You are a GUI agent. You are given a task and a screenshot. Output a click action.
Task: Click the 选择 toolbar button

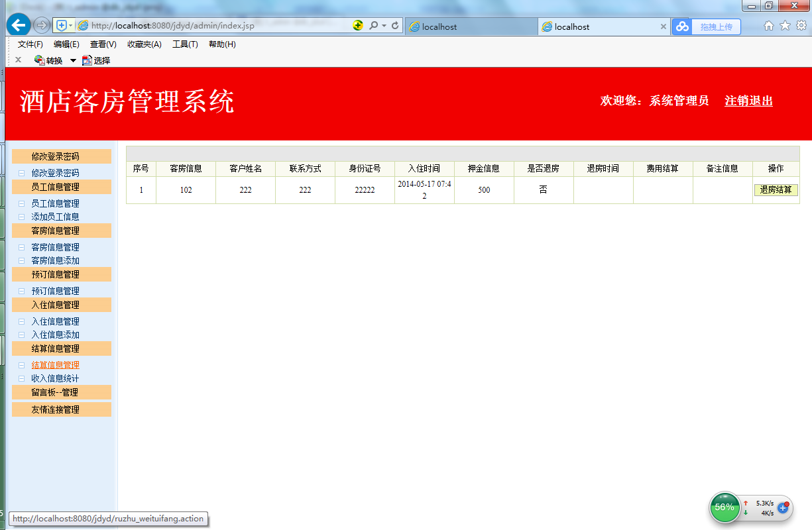tap(96, 60)
